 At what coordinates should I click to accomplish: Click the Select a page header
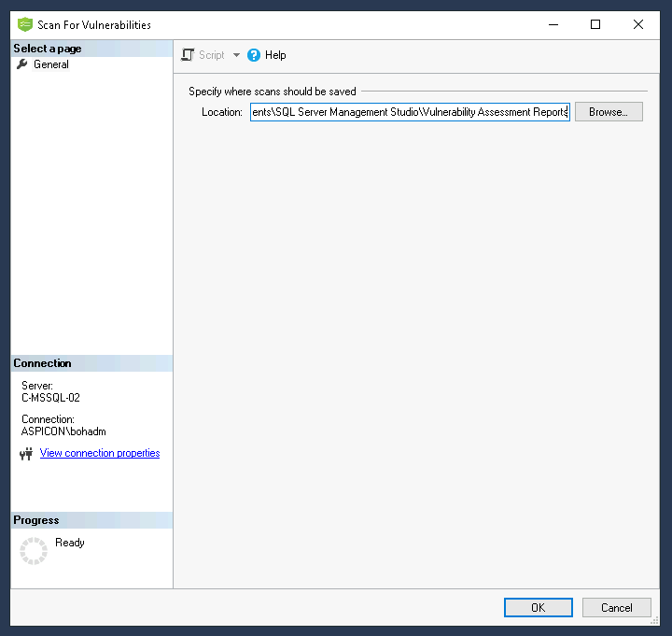pos(91,49)
